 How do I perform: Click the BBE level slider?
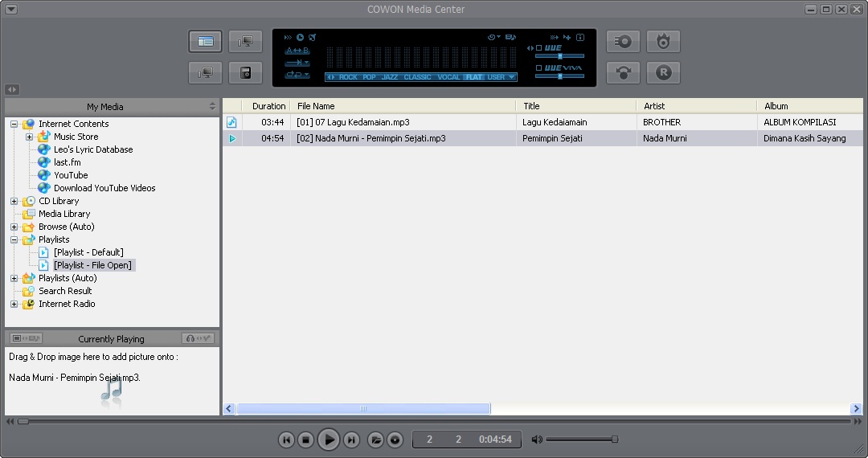coord(559,56)
